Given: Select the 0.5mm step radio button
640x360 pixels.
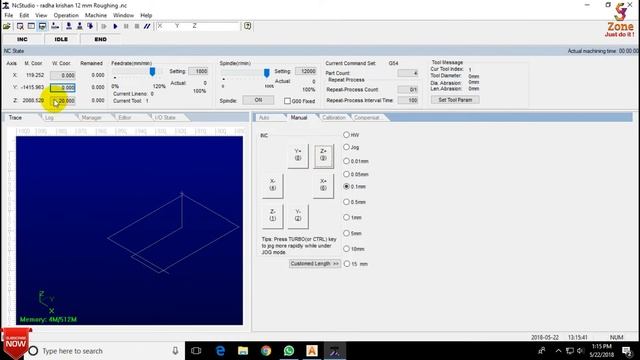Looking at the screenshot, I should click(346, 202).
